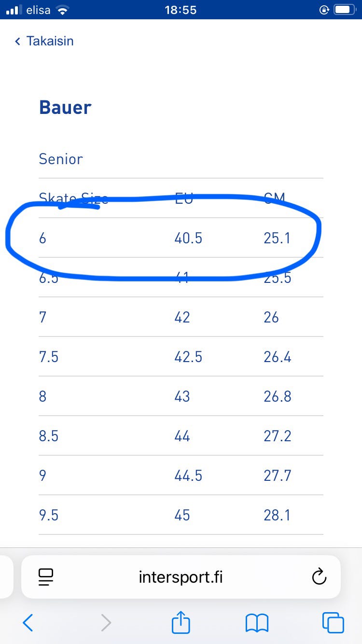Tap the Senior section label
362x644 pixels.
point(61,159)
